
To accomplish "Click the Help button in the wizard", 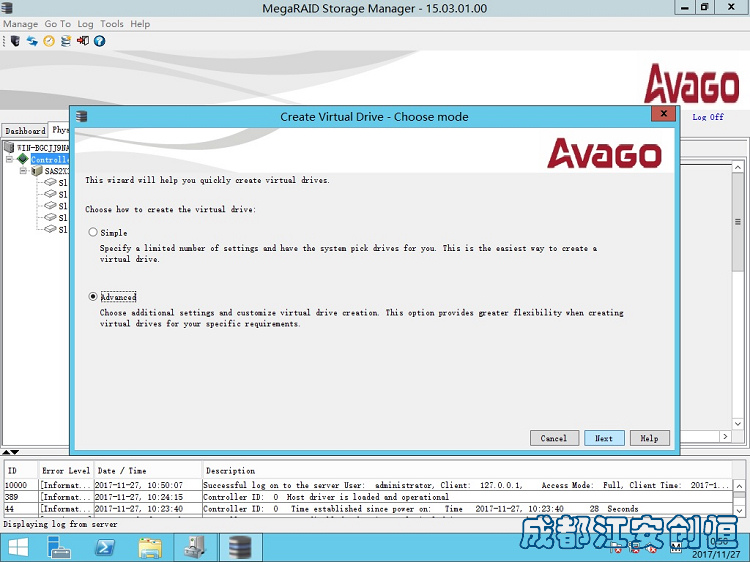I will [x=649, y=438].
